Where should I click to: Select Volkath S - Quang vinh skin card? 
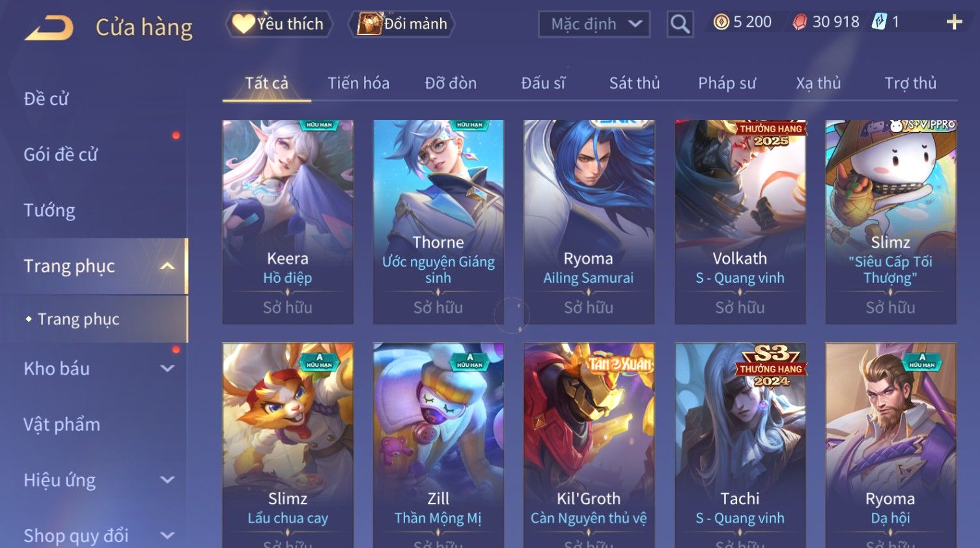coord(740,222)
